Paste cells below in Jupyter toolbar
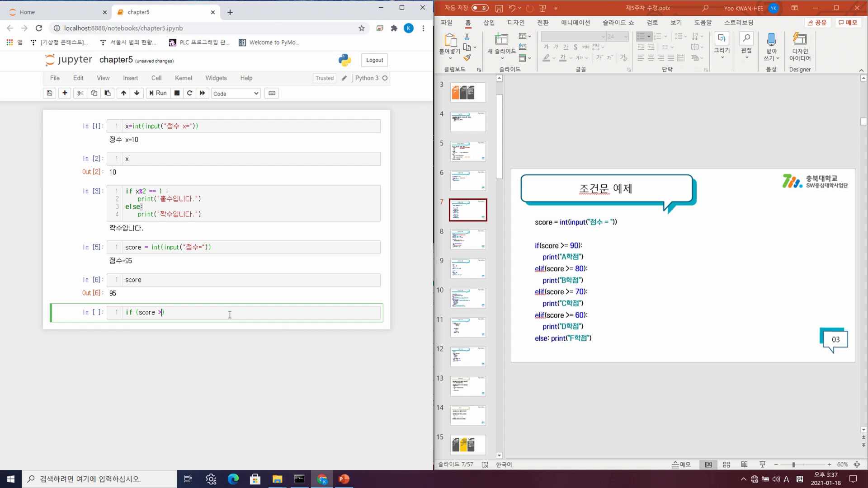Image resolution: width=868 pixels, height=488 pixels. pyautogui.click(x=107, y=93)
